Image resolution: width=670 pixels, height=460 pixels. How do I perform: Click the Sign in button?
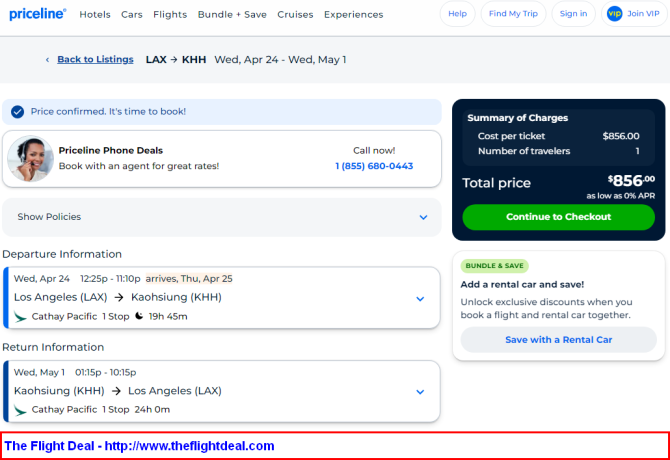[x=573, y=14]
